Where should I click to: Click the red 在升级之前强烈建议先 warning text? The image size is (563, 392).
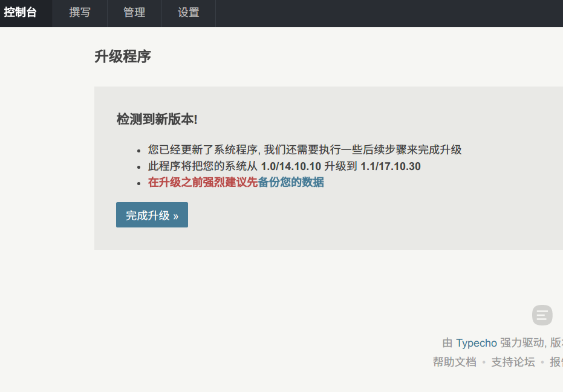click(203, 182)
